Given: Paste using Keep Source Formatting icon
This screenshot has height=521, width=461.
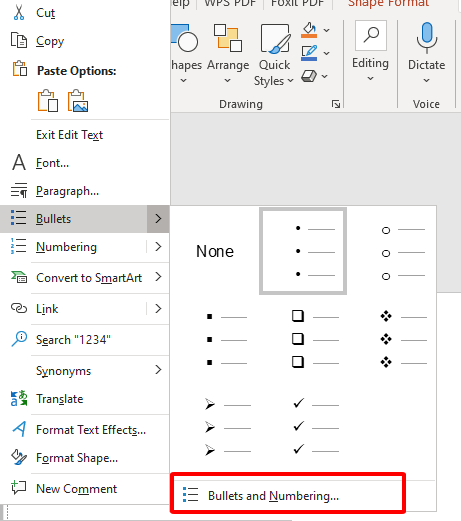Looking at the screenshot, I should coord(48,101).
